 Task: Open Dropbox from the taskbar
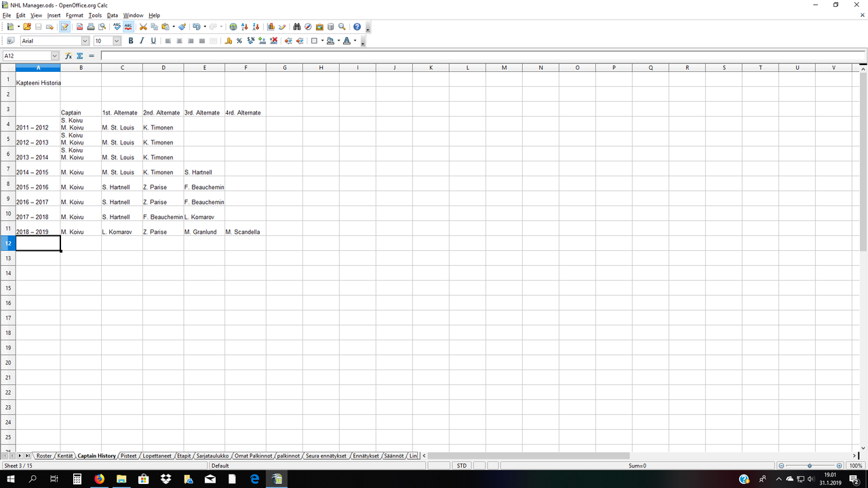(166, 479)
